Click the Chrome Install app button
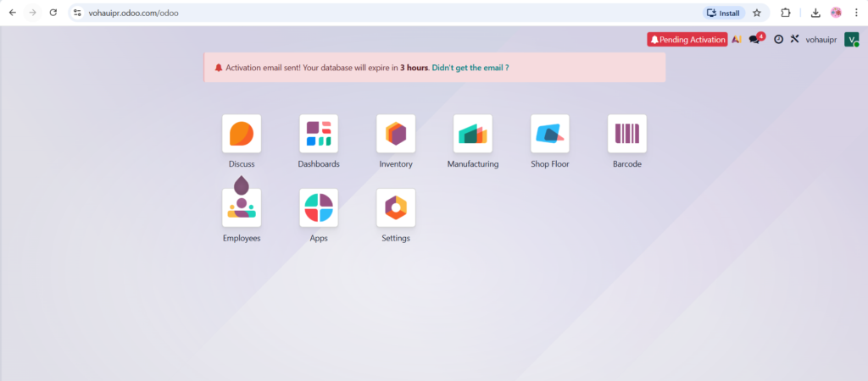Image resolution: width=868 pixels, height=381 pixels. click(x=723, y=13)
